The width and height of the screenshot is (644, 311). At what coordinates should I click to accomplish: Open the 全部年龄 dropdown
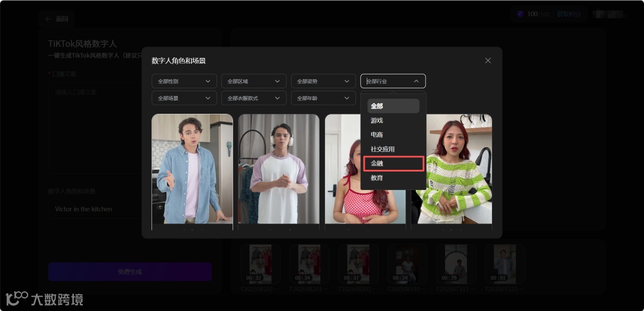point(323,98)
